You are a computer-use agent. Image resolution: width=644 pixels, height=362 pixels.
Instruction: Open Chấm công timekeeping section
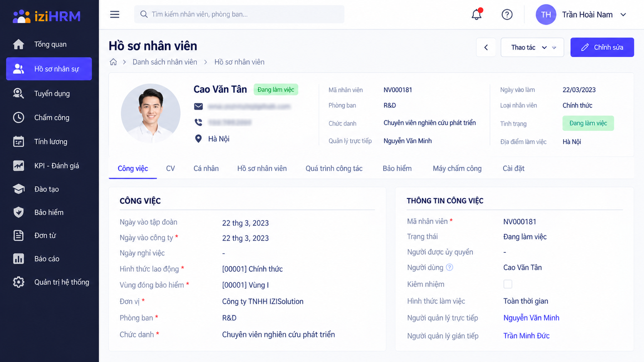pos(49,118)
